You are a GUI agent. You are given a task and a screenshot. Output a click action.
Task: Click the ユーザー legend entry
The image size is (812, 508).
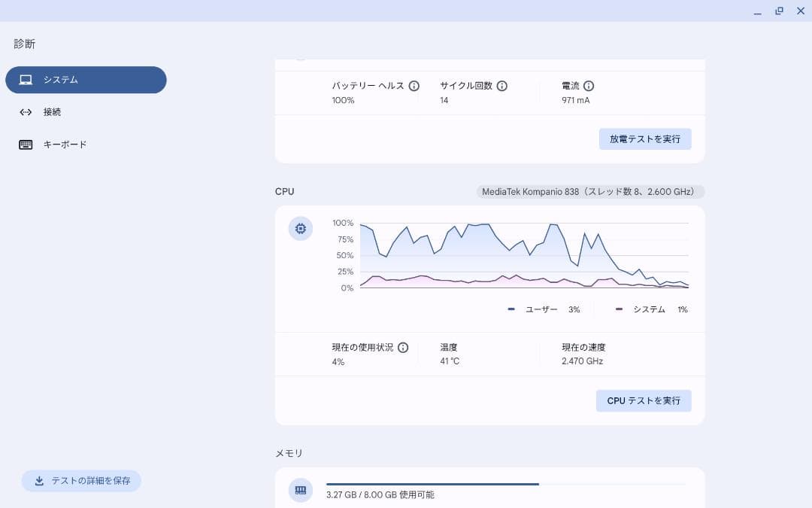click(544, 309)
